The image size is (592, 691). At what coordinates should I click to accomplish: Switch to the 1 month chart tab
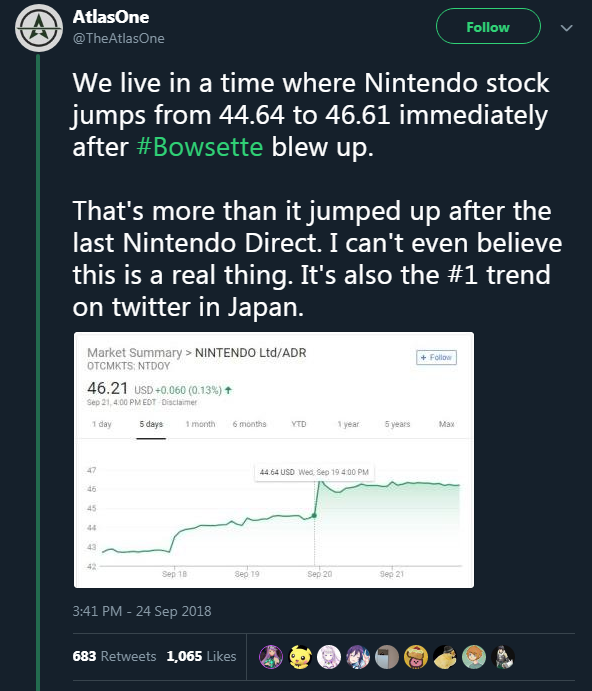[200, 424]
